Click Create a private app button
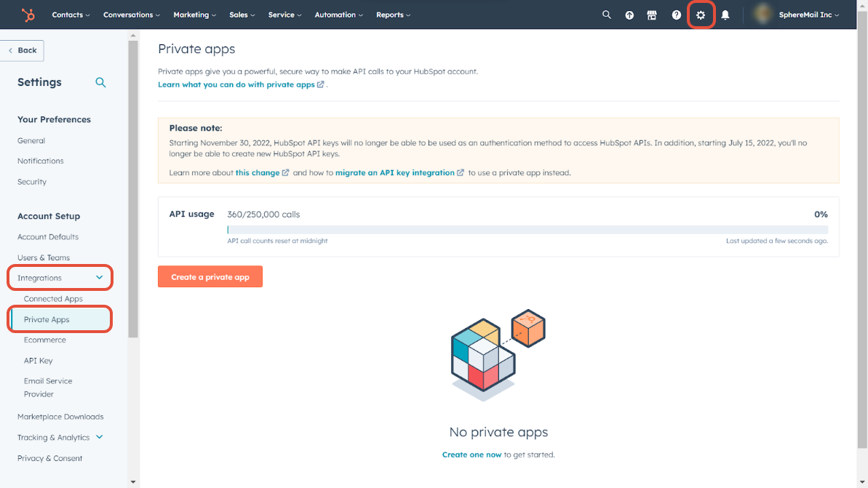The height and width of the screenshot is (488, 868). pos(210,276)
